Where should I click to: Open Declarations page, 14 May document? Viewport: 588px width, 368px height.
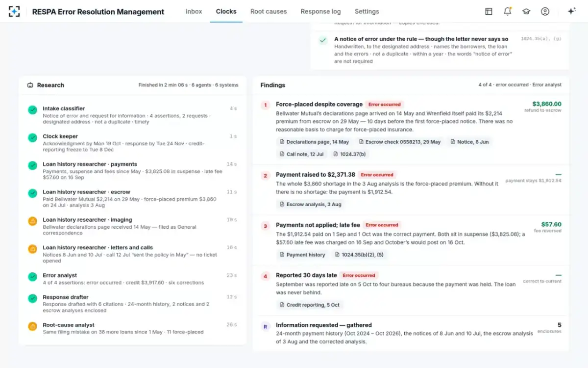[x=314, y=142]
